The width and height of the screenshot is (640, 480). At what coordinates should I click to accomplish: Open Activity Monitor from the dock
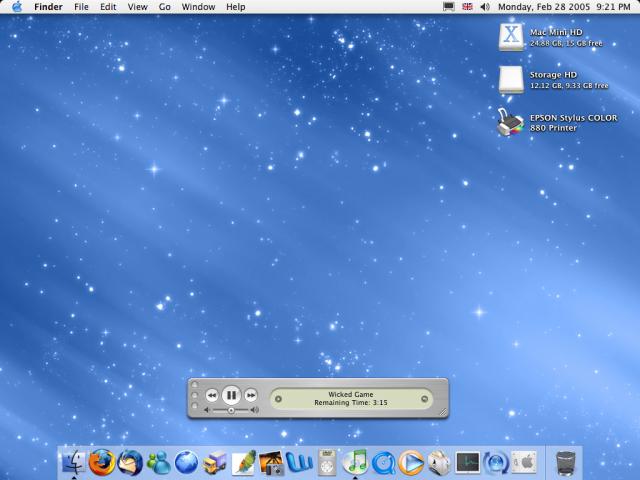click(468, 463)
